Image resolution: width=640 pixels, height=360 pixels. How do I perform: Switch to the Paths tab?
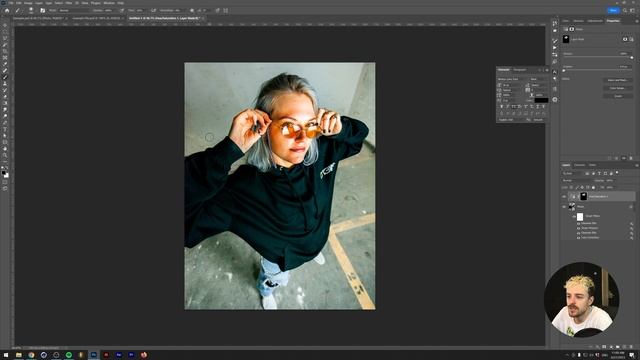coord(592,165)
